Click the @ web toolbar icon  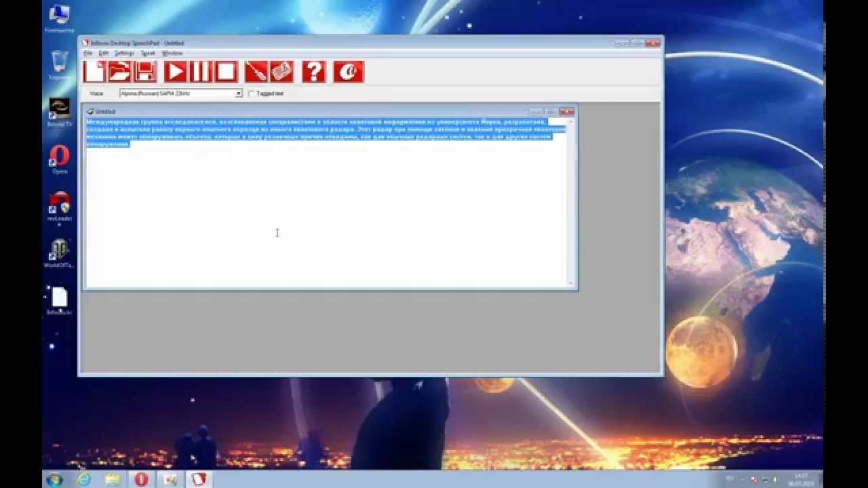[349, 72]
